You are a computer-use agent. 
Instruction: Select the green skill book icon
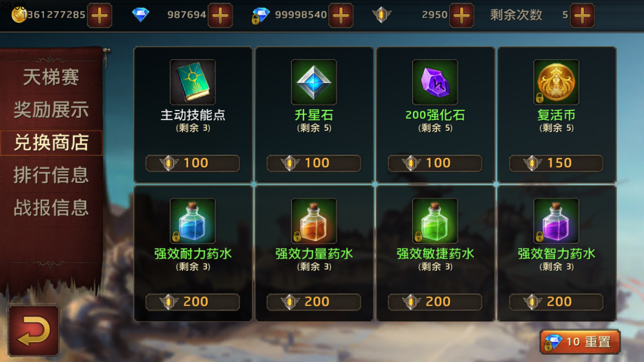(193, 82)
